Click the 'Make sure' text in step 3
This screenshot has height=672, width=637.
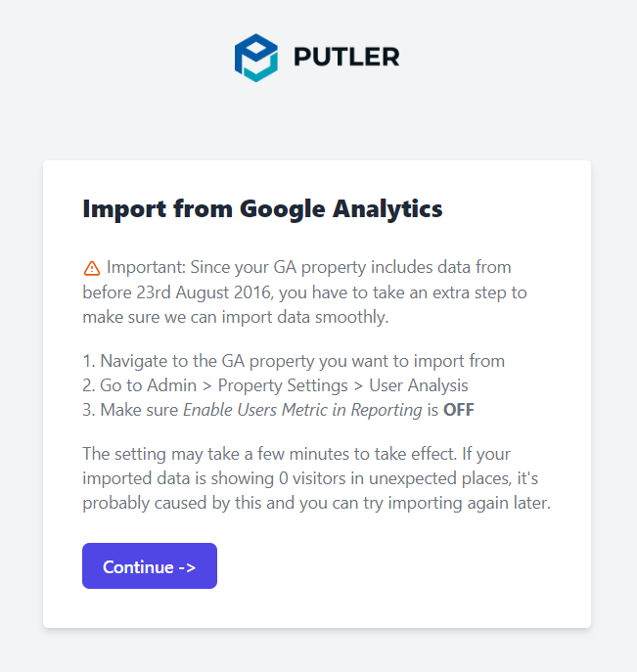click(139, 410)
